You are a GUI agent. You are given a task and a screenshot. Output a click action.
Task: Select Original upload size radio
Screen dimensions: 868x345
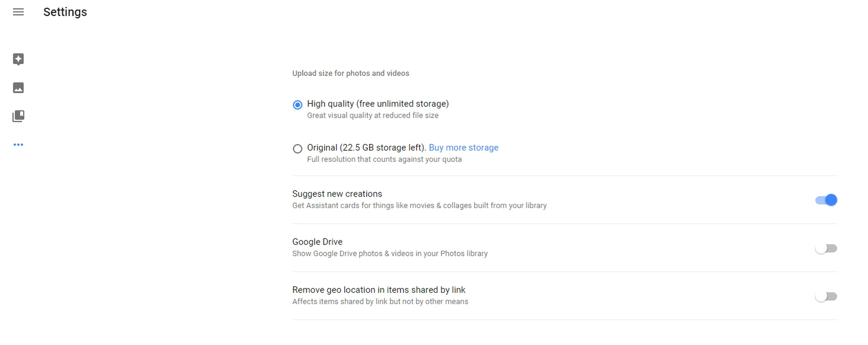click(x=298, y=149)
